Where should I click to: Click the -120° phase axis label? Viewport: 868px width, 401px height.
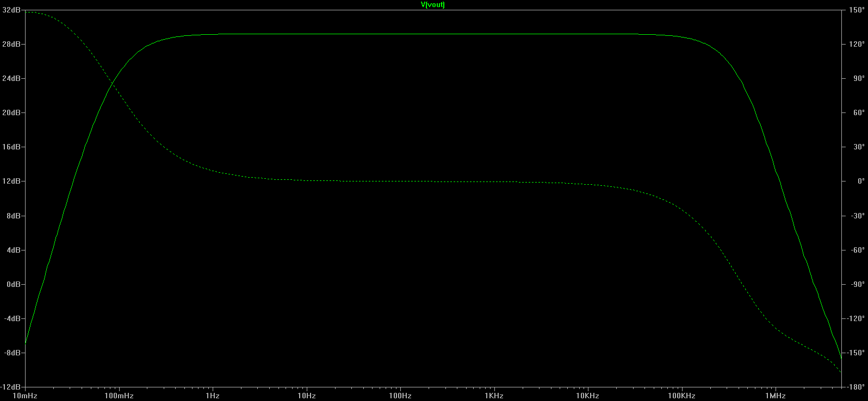point(856,318)
